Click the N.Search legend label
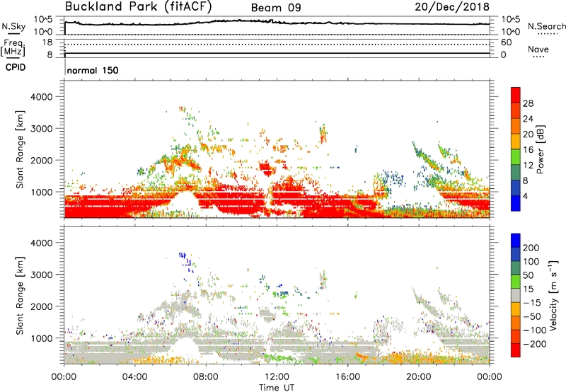The image size is (566, 392). [x=547, y=26]
